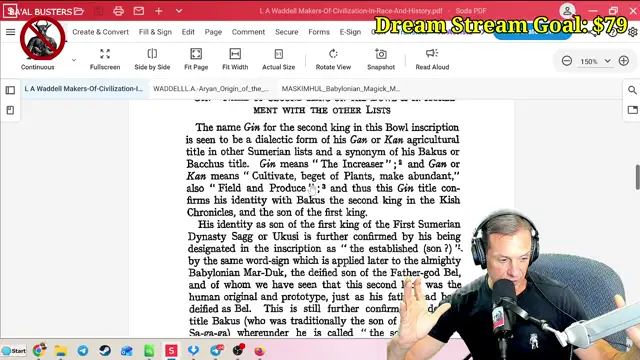The image size is (640, 360).
Task: Toggle the left sidebar panel icon
Action: (10, 90)
